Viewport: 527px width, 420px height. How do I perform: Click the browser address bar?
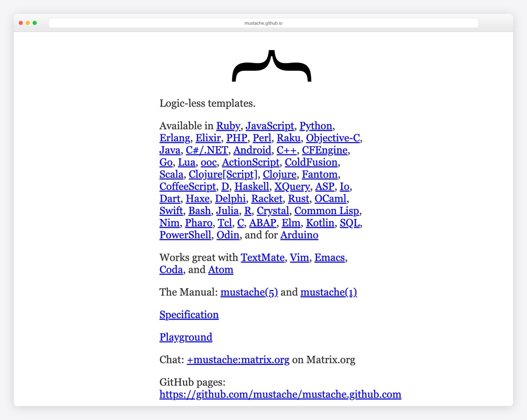(x=263, y=23)
